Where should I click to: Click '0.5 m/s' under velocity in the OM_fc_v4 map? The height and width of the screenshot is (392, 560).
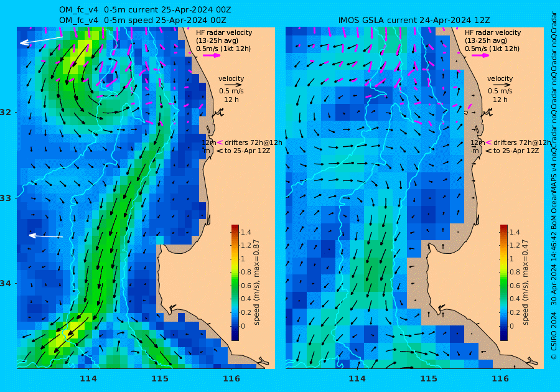click(x=231, y=91)
